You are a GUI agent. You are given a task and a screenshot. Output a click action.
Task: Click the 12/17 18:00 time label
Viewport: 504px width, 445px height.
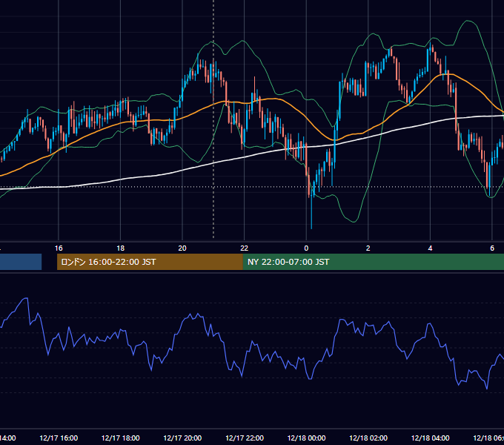click(x=121, y=438)
